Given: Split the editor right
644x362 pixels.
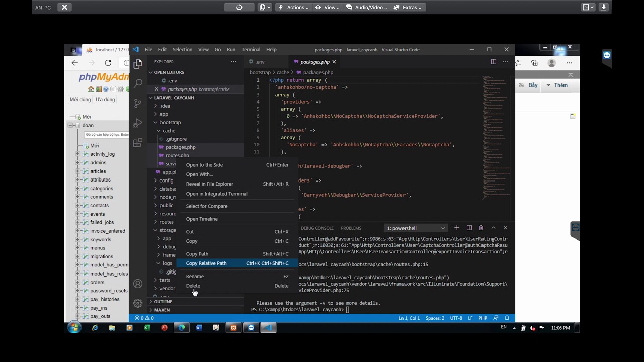Looking at the screenshot, I should pyautogui.click(x=493, y=62).
